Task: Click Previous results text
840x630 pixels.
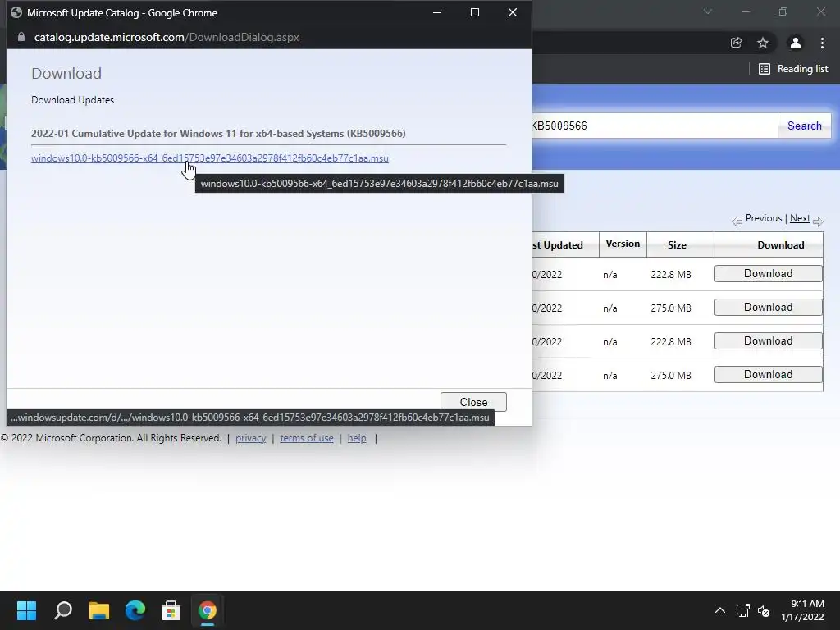Action: point(764,218)
